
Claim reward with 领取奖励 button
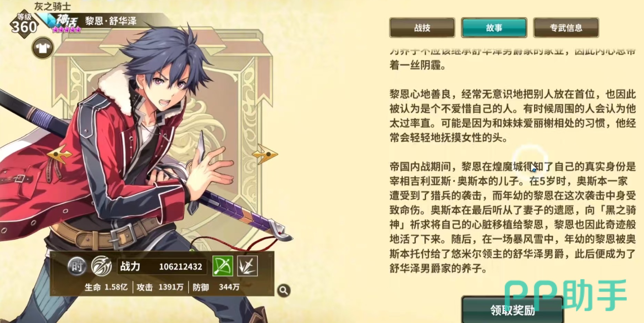513,310
